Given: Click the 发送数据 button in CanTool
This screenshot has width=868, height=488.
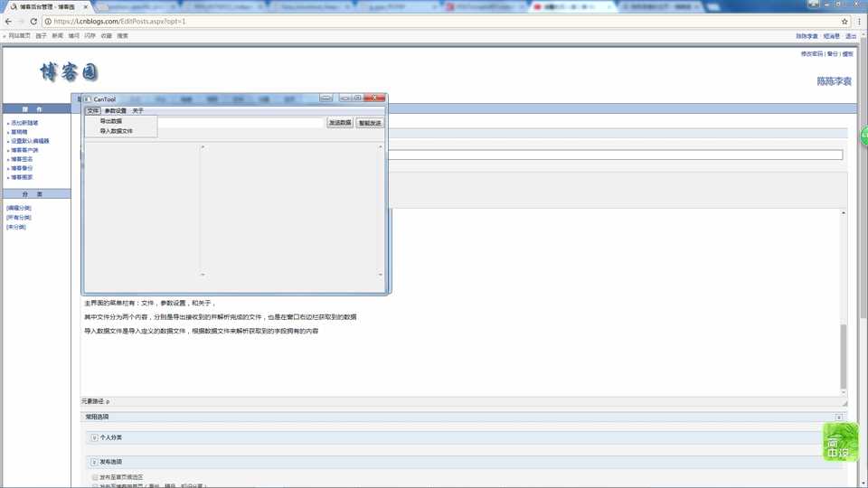Looking at the screenshot, I should tap(340, 123).
